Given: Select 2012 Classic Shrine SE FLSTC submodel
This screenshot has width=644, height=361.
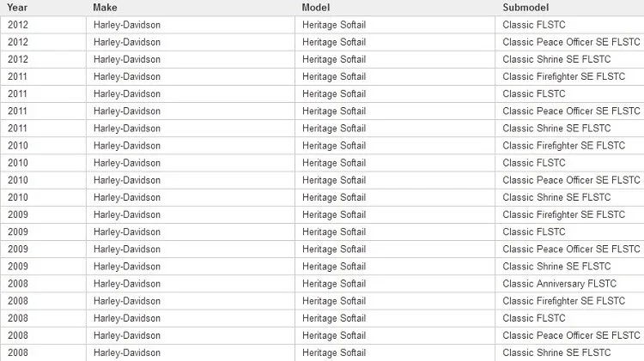Looking at the screenshot, I should coord(556,59).
